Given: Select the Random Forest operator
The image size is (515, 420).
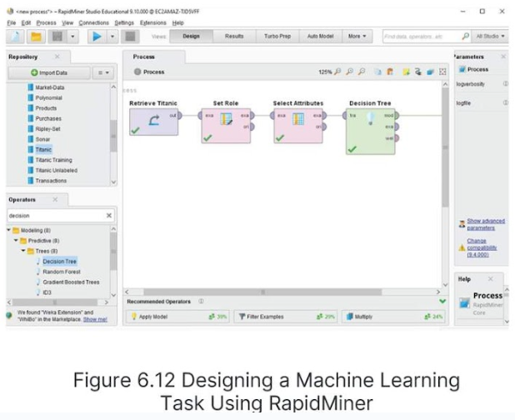Looking at the screenshot, I should point(62,272).
